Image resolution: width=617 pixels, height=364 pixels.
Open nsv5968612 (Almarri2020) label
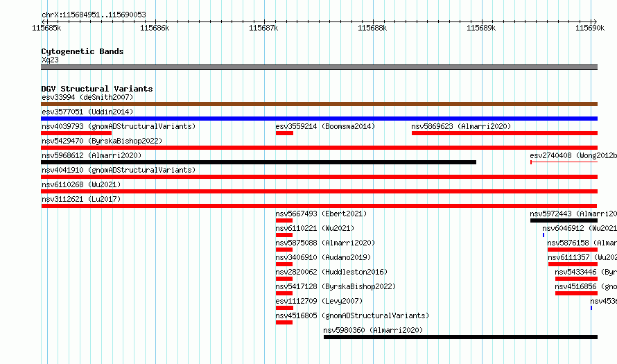(92, 155)
